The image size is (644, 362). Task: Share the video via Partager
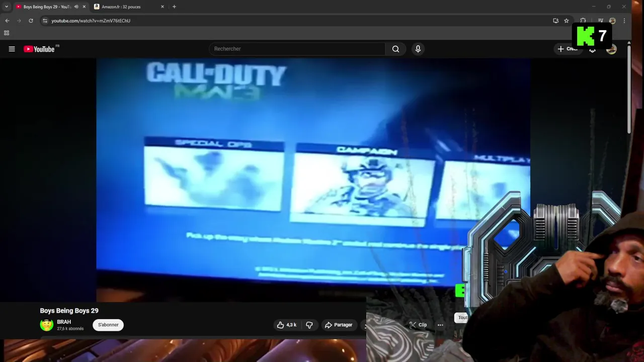[x=339, y=325]
